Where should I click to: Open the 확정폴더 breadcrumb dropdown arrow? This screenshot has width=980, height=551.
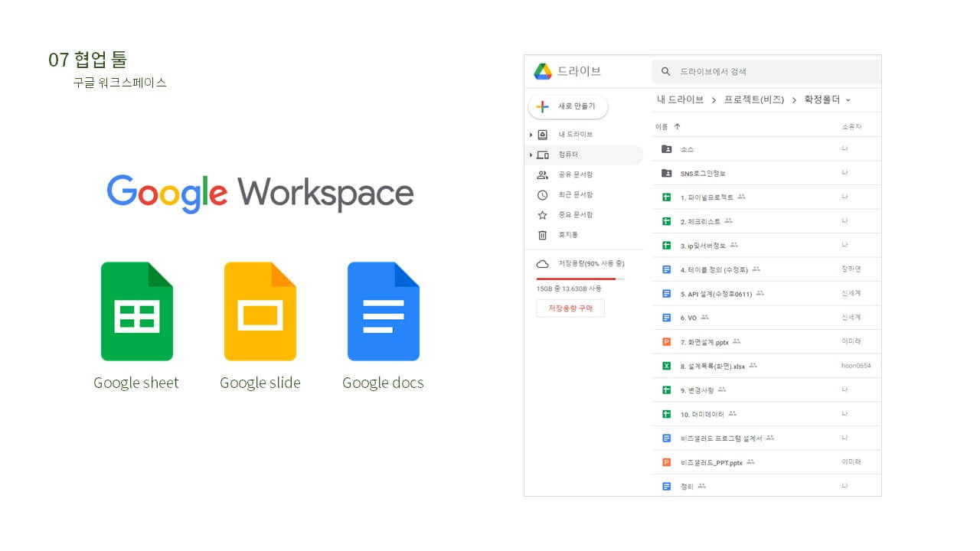pyautogui.click(x=848, y=100)
